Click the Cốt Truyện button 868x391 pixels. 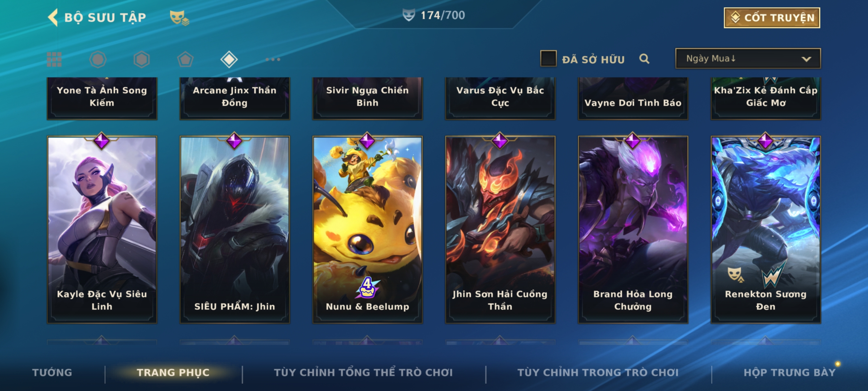click(772, 18)
